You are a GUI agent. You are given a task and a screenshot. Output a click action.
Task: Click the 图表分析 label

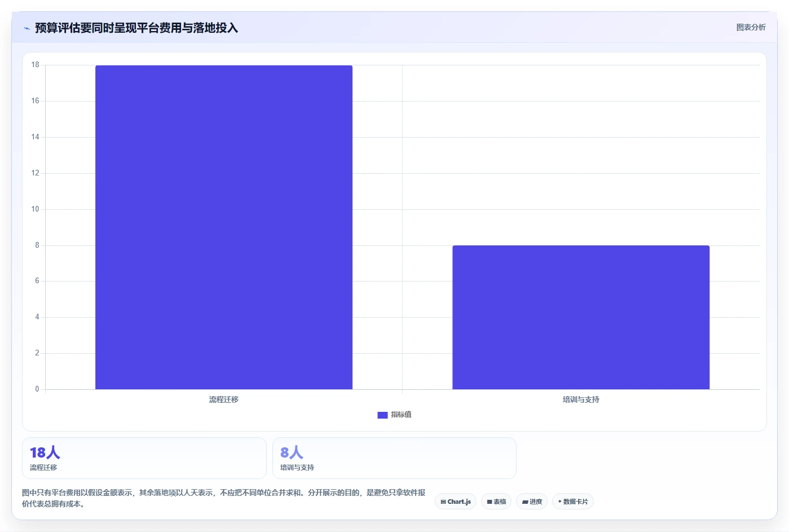coord(751,27)
